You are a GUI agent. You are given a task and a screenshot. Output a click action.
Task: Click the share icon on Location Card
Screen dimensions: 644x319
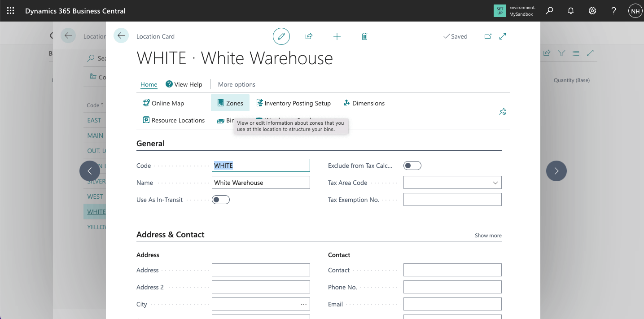point(309,36)
